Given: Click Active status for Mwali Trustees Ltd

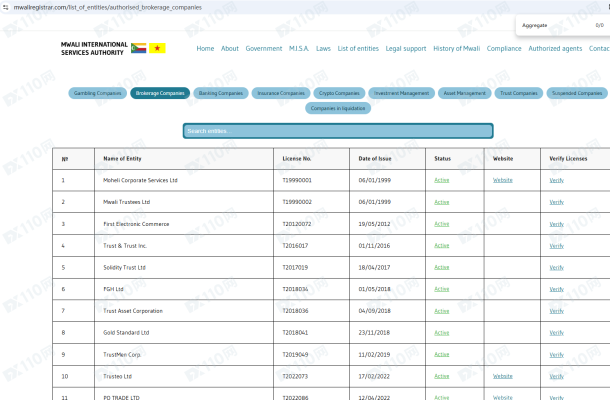Looking at the screenshot, I should click(442, 202).
